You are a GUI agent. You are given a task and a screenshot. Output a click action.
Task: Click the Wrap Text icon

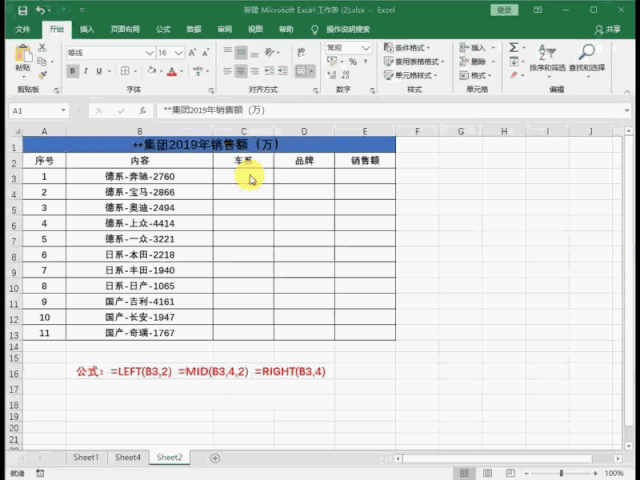point(301,52)
